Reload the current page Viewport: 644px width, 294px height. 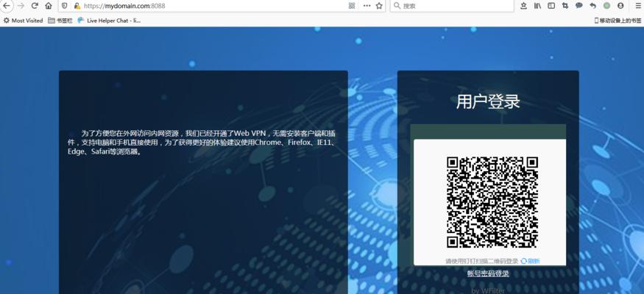point(35,6)
